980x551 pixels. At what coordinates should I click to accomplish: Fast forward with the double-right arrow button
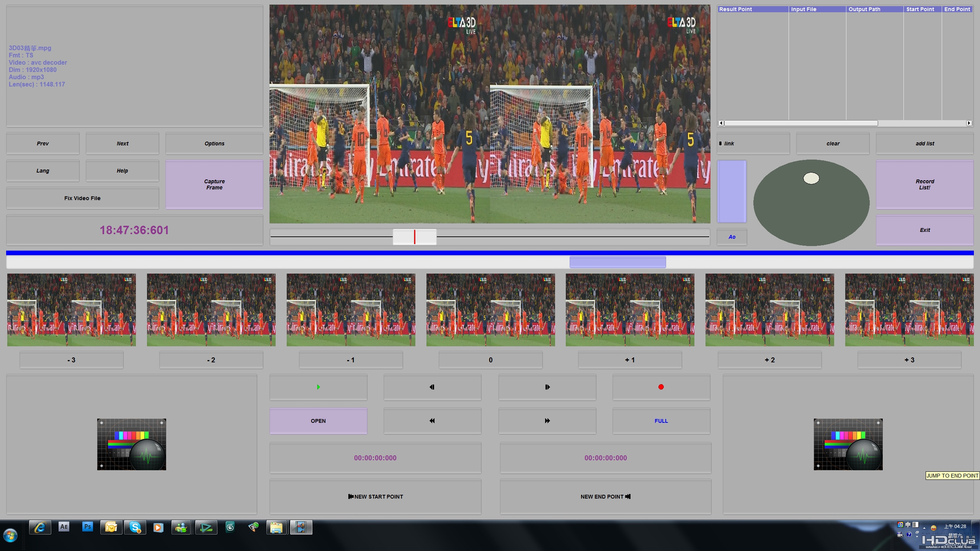(x=547, y=421)
